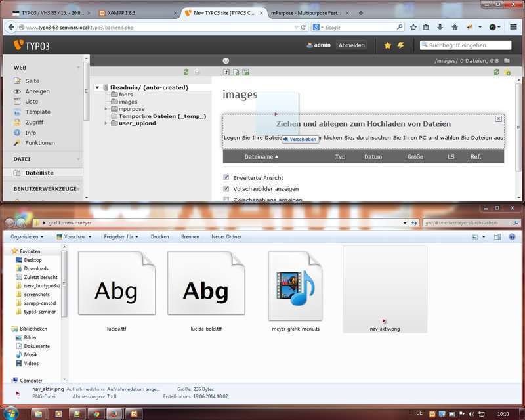
Task: Toggle Zwischenablage anzeigen checkbox
Action: [x=226, y=199]
